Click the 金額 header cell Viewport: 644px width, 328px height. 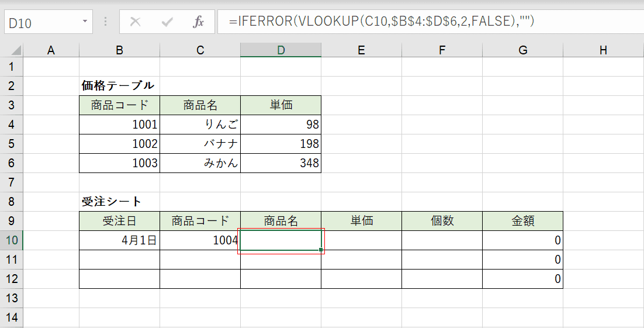point(522,221)
